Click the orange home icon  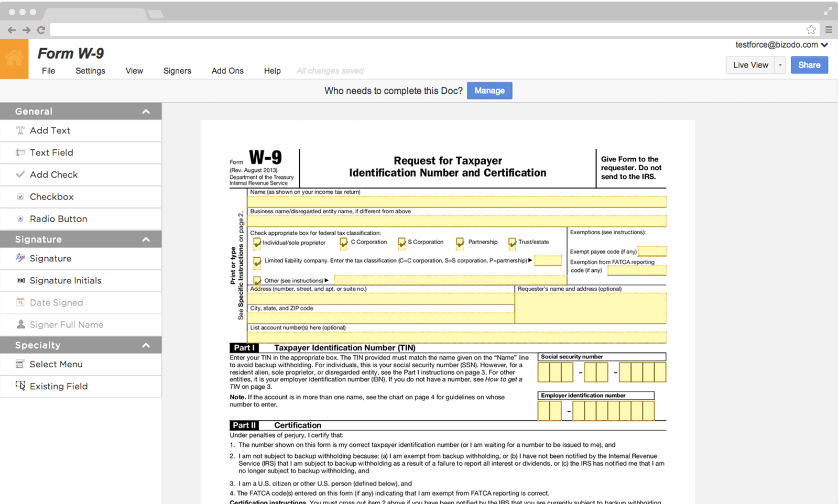(14, 59)
